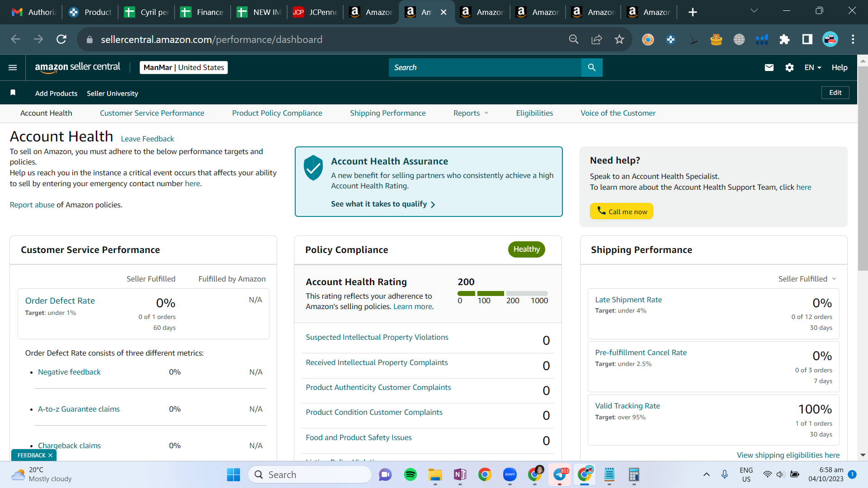Open the Eligibilities tab
Screen dimensions: 868x488
pos(534,113)
